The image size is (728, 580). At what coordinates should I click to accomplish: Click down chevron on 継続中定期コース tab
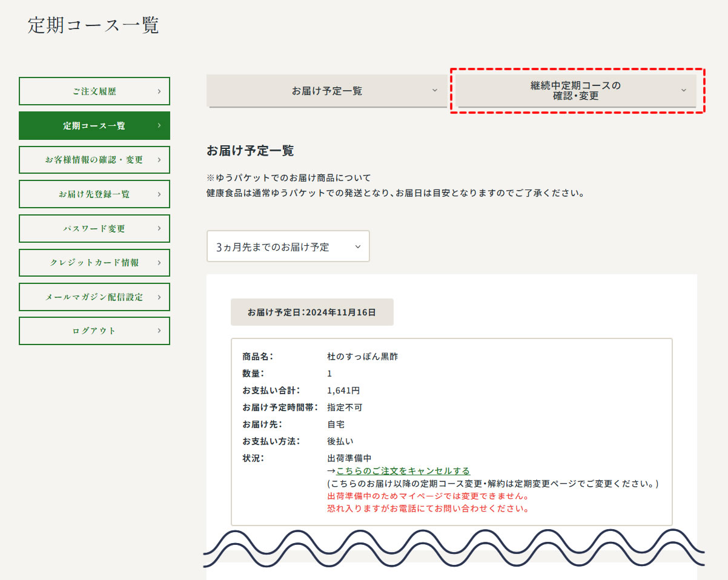(684, 90)
